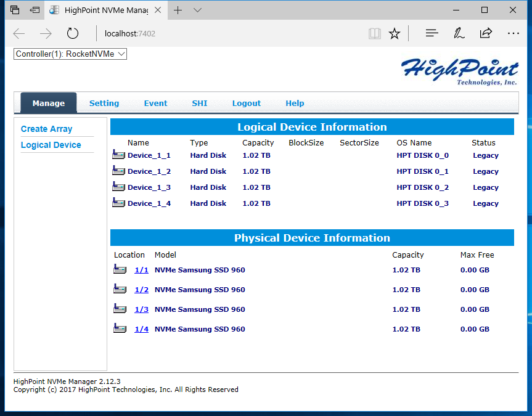Click set these tabs aside icon
This screenshot has height=416, width=532.
(x=35, y=10)
